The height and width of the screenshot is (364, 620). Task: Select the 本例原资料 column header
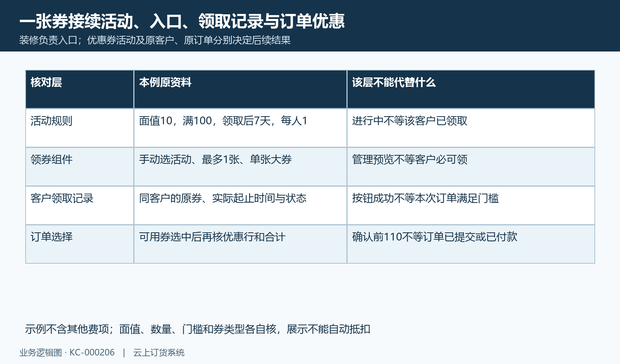coord(240,89)
